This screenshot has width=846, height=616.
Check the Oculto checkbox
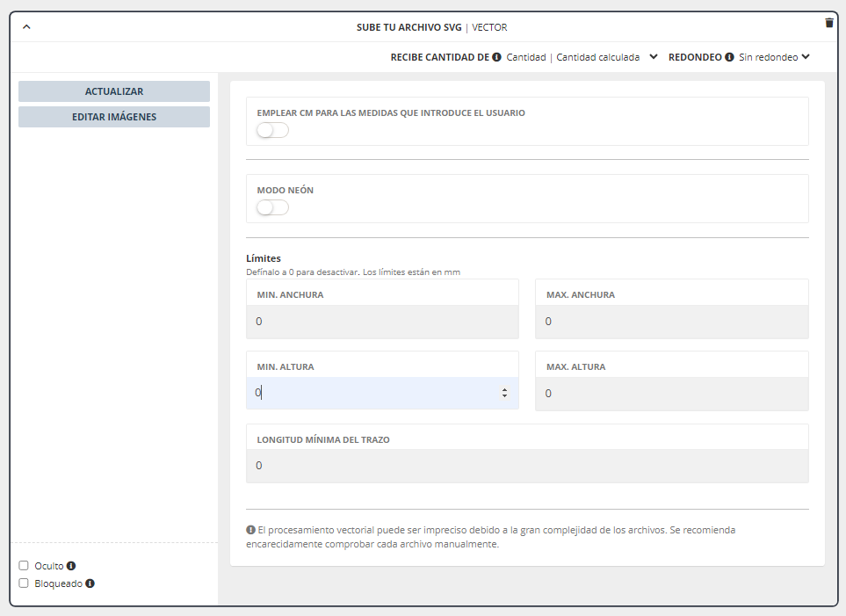tap(24, 566)
